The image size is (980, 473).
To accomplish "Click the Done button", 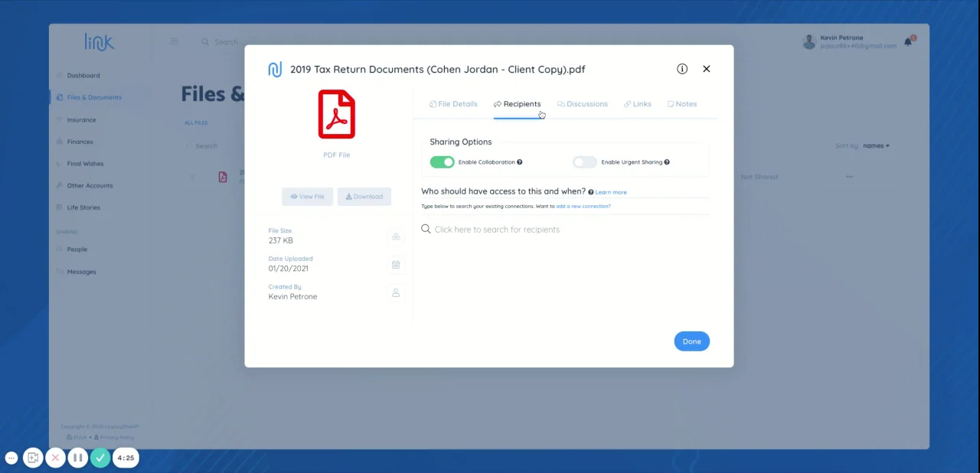I will [692, 341].
